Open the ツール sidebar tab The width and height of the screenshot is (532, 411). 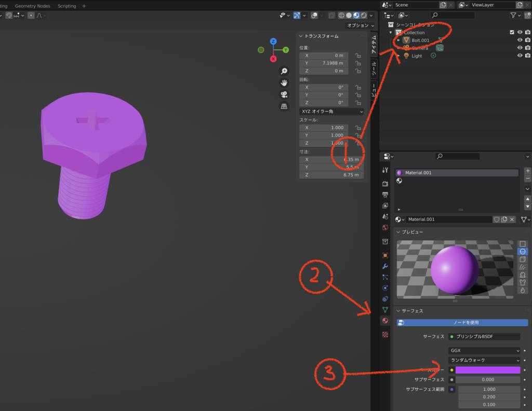[373, 69]
